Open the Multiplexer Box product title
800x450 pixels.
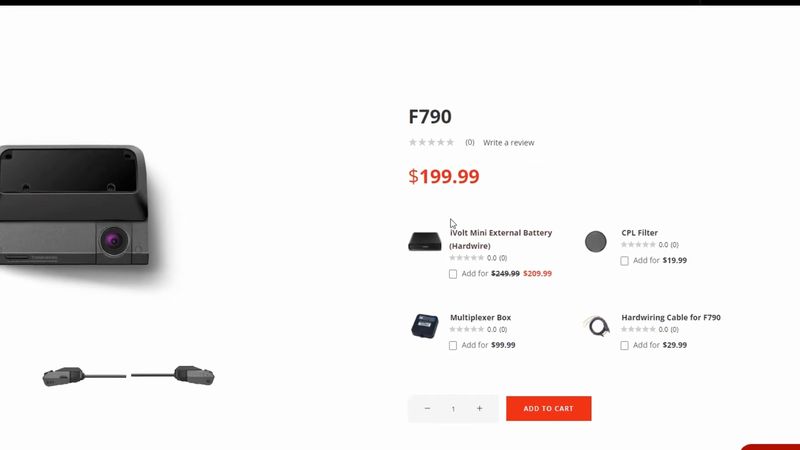point(480,317)
